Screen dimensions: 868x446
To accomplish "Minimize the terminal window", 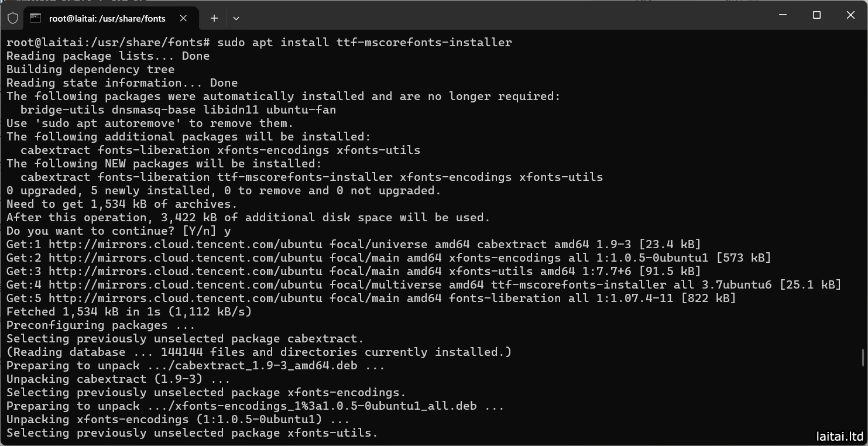I will (x=783, y=15).
